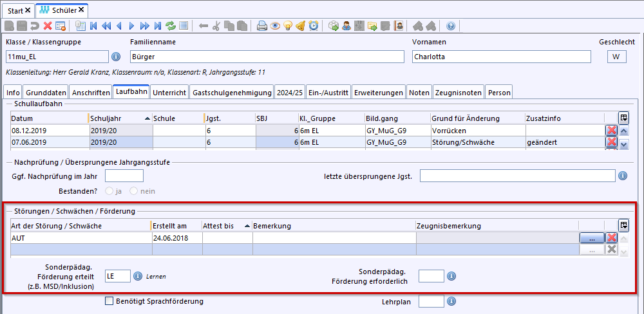Open the Erweiterungen tab
The width and height of the screenshot is (644, 314).
click(379, 93)
